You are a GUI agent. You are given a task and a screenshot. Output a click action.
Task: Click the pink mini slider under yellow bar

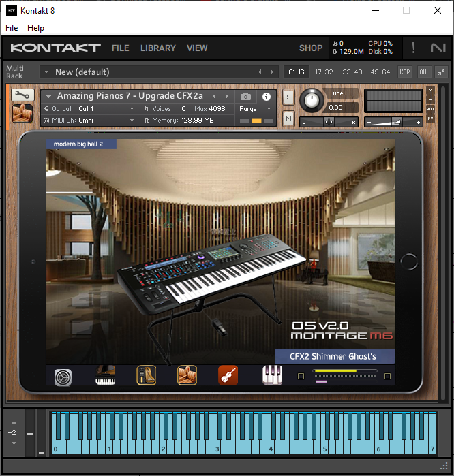[x=321, y=381]
